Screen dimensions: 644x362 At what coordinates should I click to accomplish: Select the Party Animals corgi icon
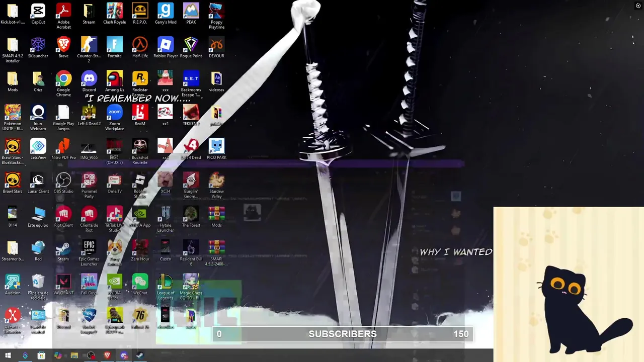[115, 252]
